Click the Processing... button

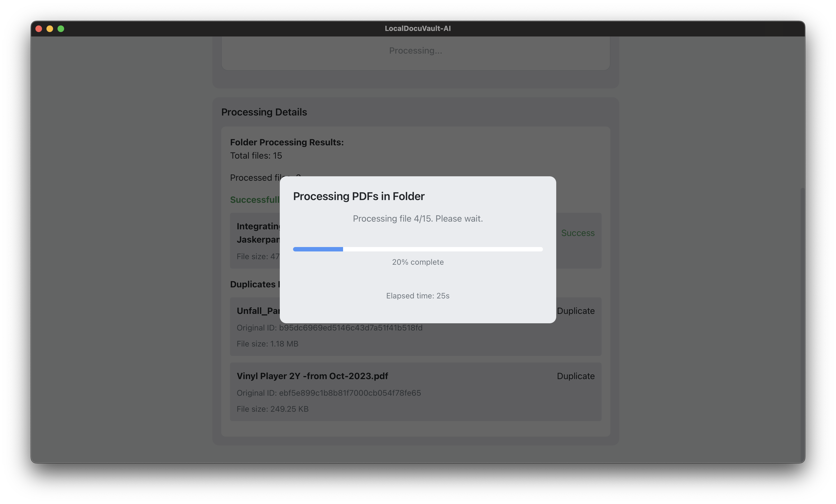(x=416, y=51)
